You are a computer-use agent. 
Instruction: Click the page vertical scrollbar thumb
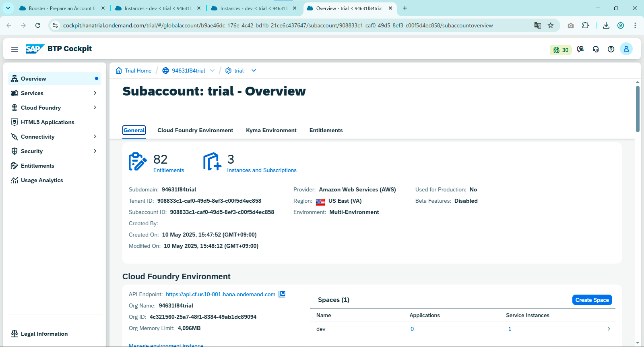coord(638,109)
